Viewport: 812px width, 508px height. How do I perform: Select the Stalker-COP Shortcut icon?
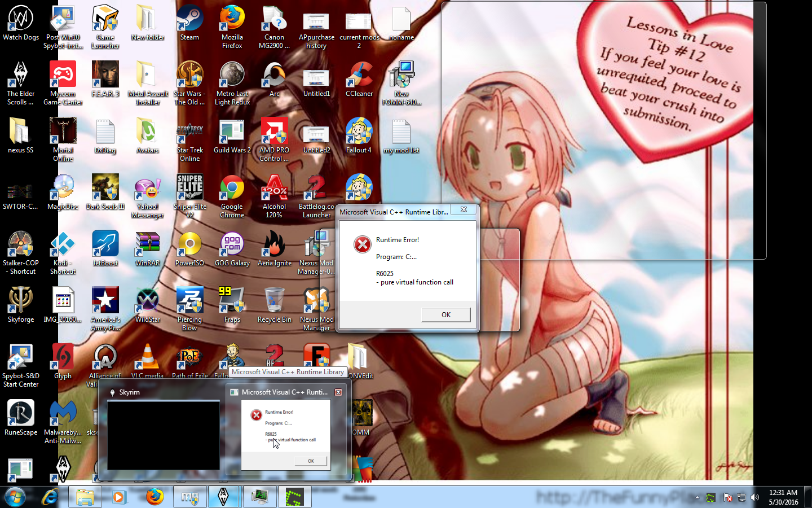[21, 253]
